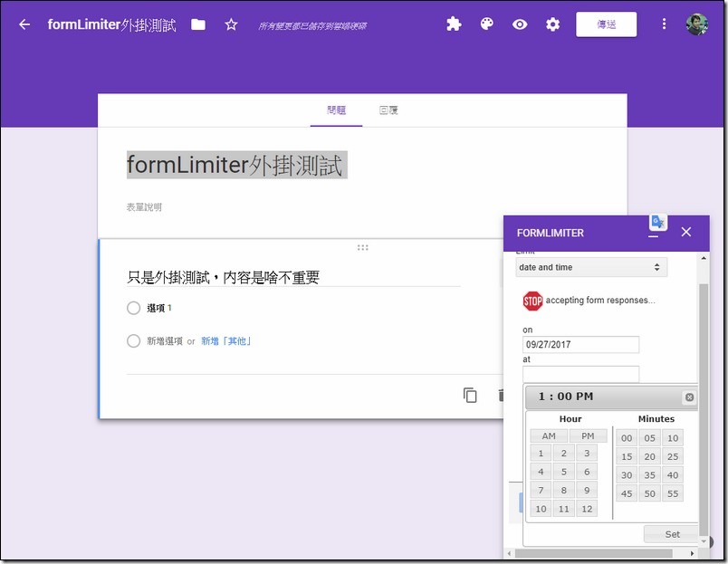The width and height of the screenshot is (728, 564).
Task: Switch to the 回覆 responses tab
Action: point(388,110)
